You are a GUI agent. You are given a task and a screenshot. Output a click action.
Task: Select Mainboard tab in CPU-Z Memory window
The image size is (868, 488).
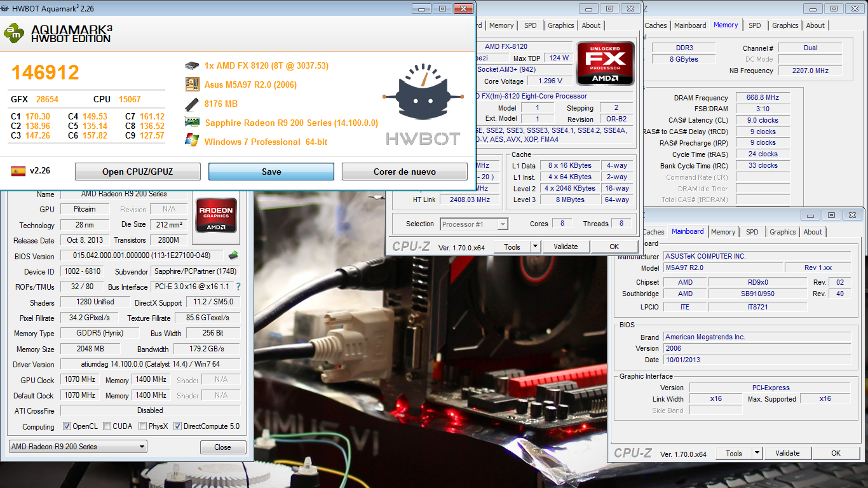click(x=690, y=25)
